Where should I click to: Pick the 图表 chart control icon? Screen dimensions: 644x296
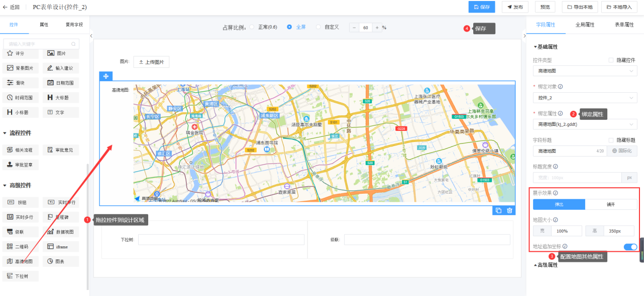pyautogui.click(x=51, y=261)
